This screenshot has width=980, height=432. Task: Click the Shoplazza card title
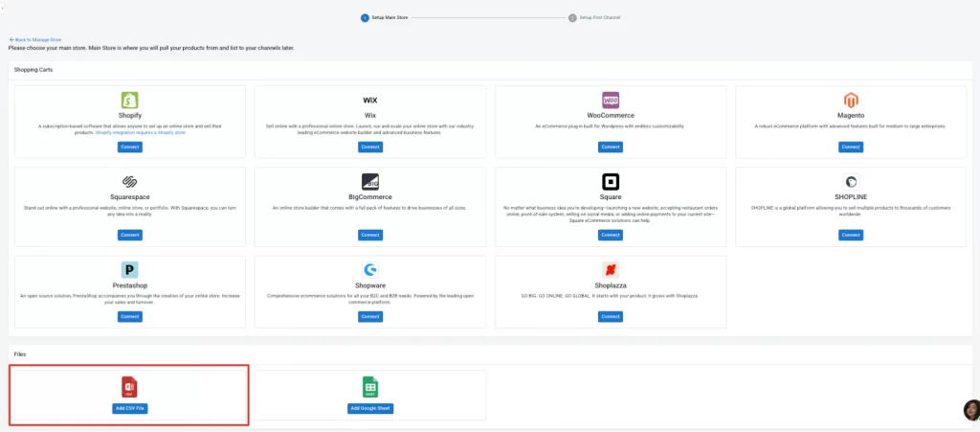coord(611,285)
